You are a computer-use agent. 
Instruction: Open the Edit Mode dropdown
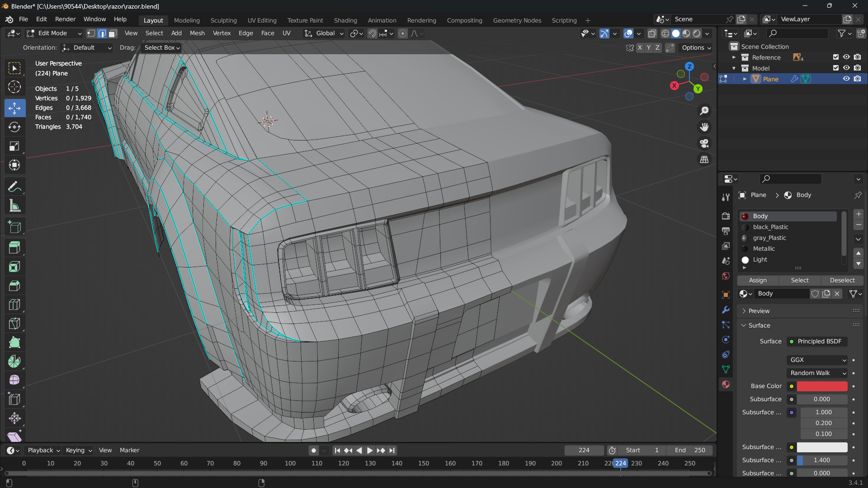pos(54,33)
